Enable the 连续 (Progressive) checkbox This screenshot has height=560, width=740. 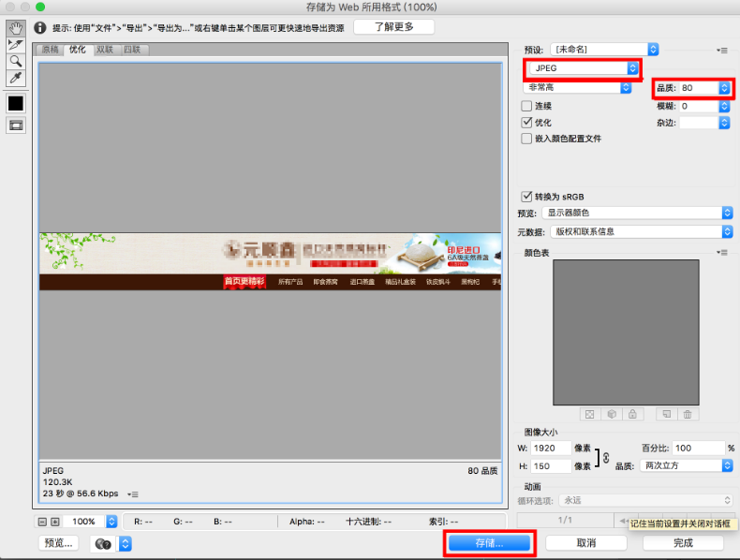tap(526, 106)
